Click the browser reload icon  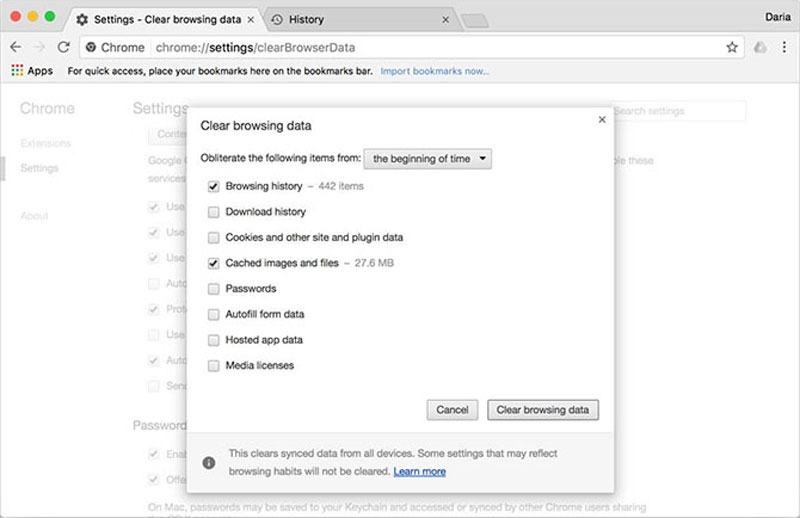pyautogui.click(x=63, y=47)
